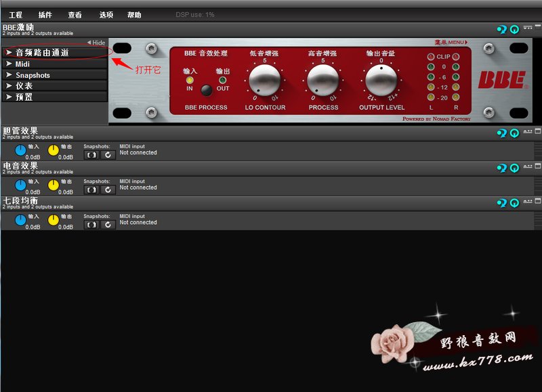Click the PROCESS knob for 高音增强
The width and height of the screenshot is (542, 392).
tap(323, 80)
